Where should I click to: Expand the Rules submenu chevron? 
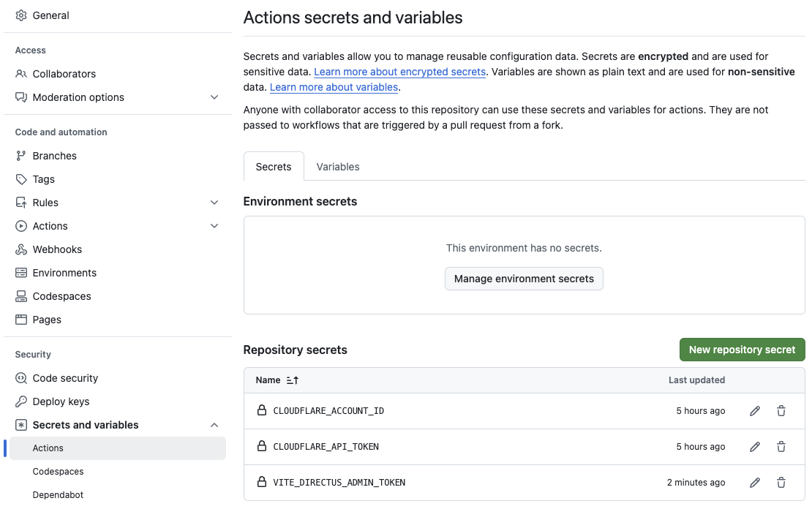coord(214,203)
